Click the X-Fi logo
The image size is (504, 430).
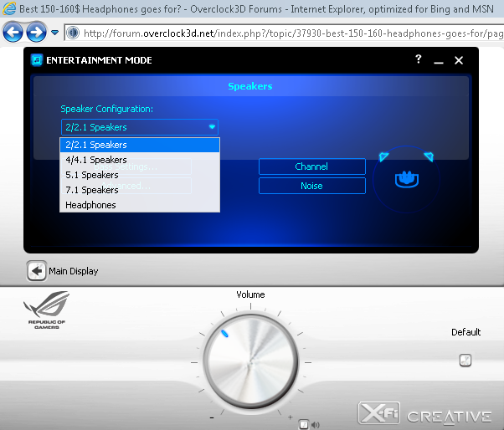(379, 412)
